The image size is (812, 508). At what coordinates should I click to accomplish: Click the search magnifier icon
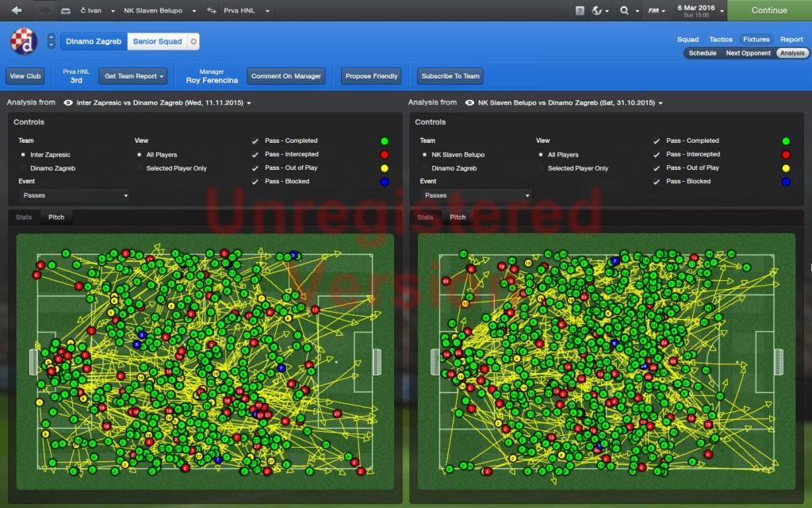coord(624,11)
